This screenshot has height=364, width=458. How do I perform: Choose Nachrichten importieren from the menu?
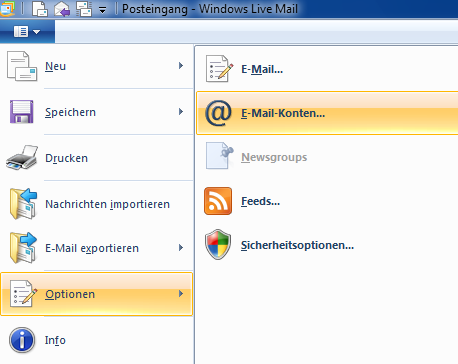(97, 204)
